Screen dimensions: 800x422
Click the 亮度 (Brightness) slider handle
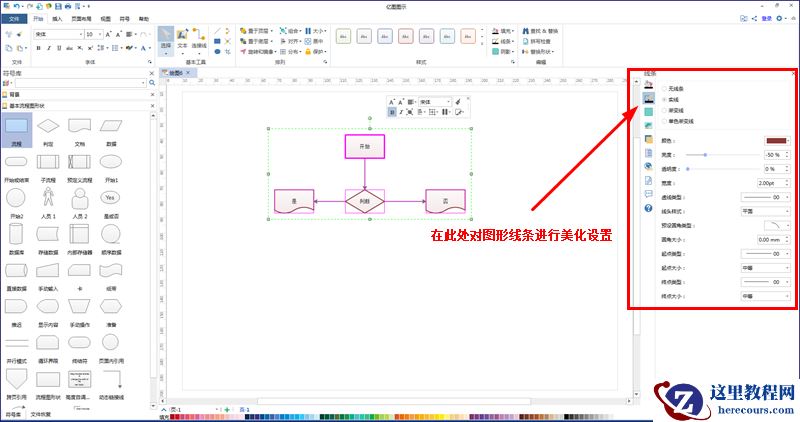(x=705, y=155)
